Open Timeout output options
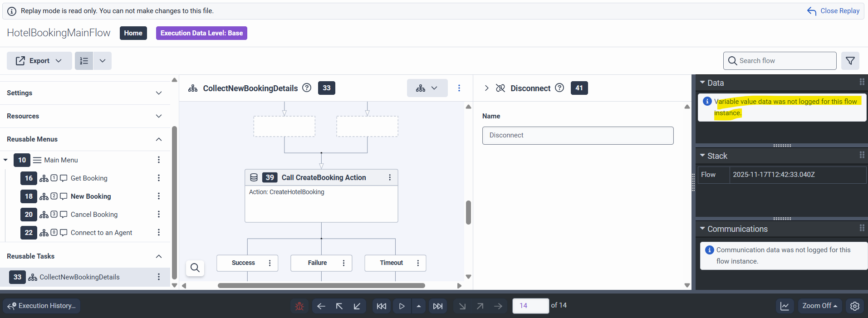 (x=418, y=263)
